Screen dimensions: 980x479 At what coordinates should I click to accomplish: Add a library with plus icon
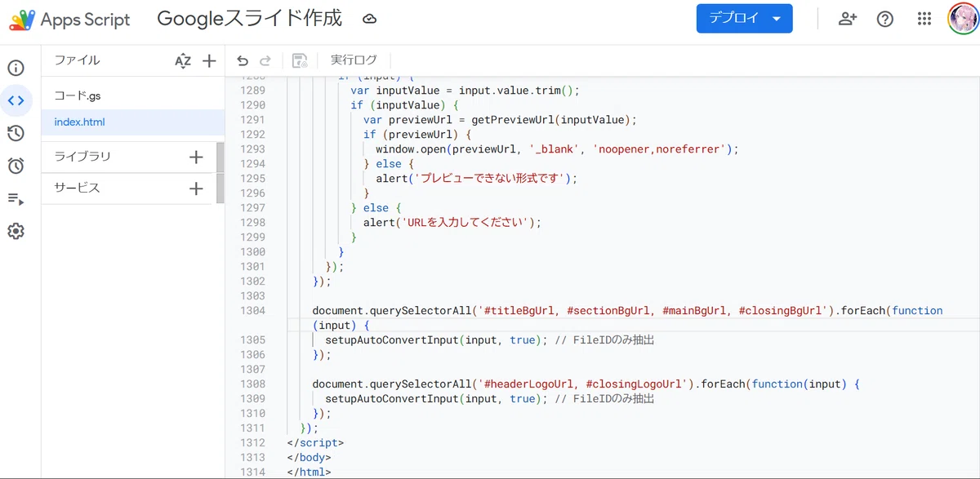pyautogui.click(x=196, y=157)
